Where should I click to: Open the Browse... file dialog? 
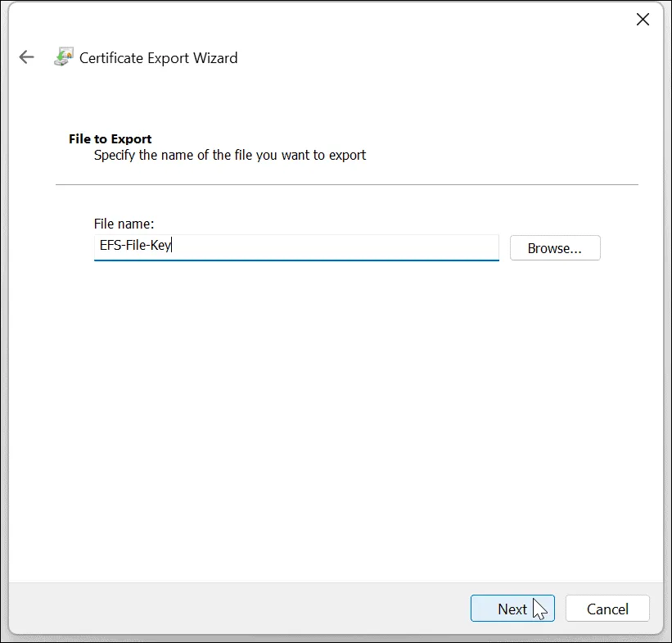[555, 247]
